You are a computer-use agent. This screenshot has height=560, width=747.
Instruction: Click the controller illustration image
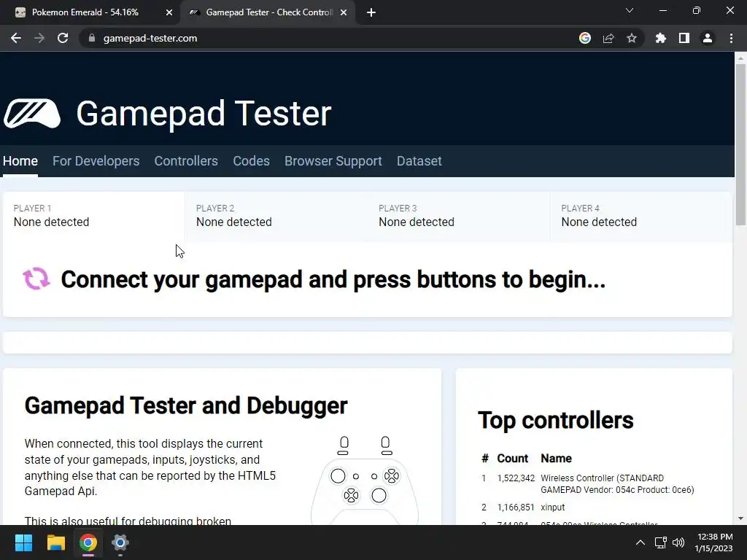[x=365, y=480]
